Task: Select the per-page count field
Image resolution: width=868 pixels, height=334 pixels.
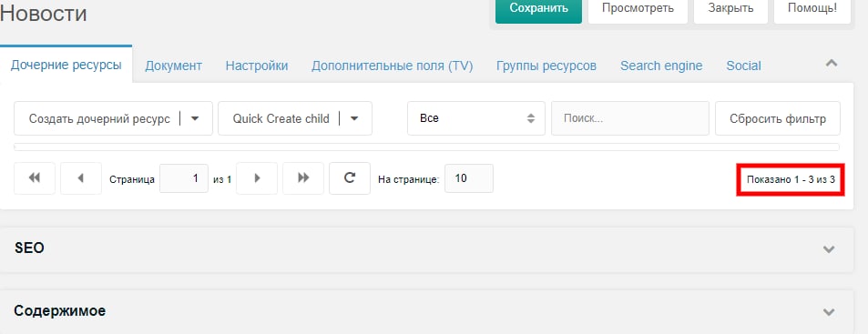Action: click(469, 178)
